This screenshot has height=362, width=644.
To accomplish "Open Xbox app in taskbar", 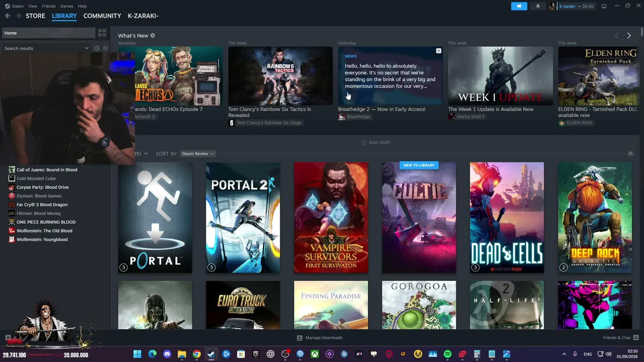I will point(314,354).
